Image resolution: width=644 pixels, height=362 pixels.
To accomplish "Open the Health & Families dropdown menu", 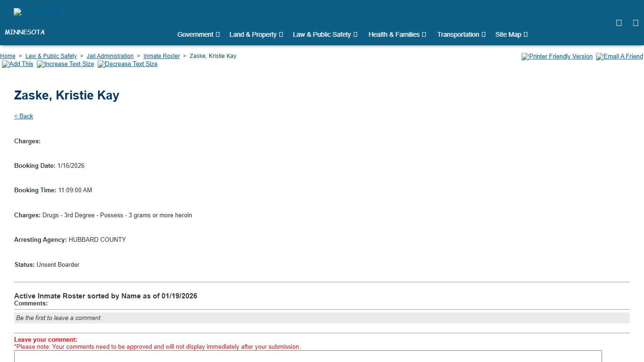I will click(x=397, y=34).
